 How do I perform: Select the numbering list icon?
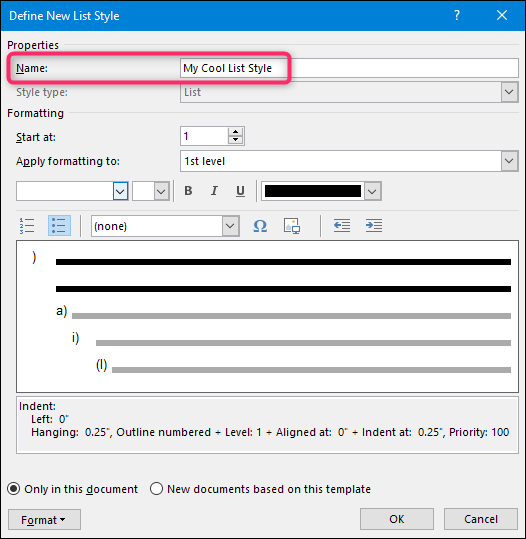point(27,226)
